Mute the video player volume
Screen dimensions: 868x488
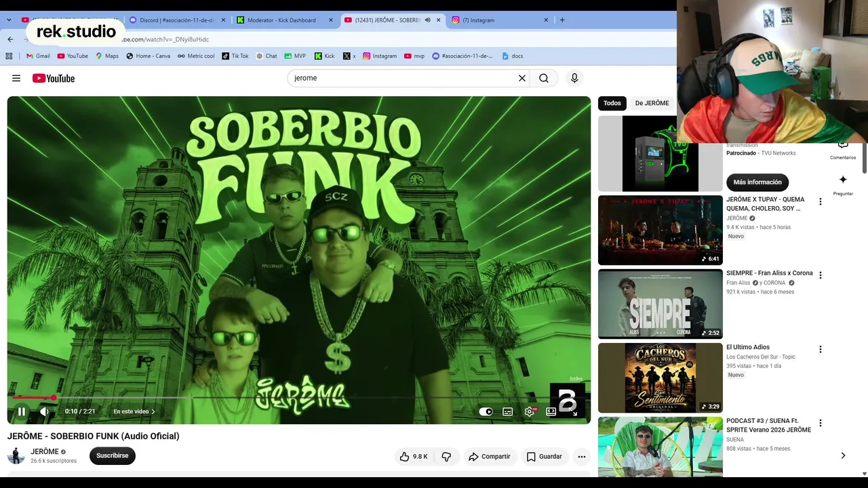(x=44, y=411)
